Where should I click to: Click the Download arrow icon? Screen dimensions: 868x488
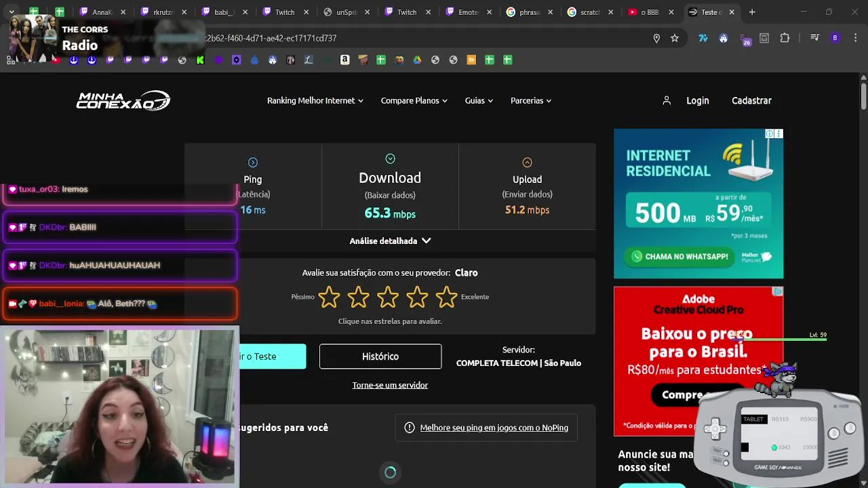click(x=390, y=159)
